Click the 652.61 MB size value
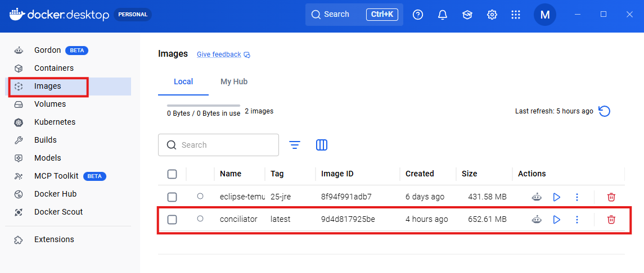The width and height of the screenshot is (644, 273). point(487,219)
